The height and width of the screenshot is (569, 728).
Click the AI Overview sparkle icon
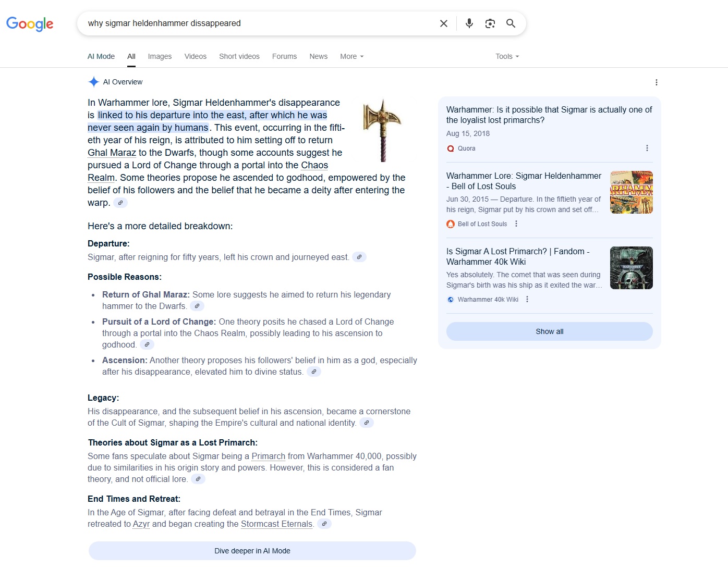(94, 82)
